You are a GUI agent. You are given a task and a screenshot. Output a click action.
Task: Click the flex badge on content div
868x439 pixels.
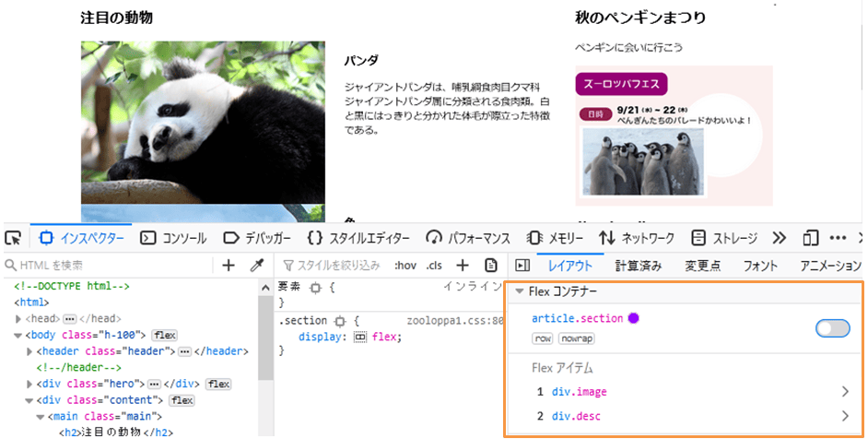(x=182, y=400)
